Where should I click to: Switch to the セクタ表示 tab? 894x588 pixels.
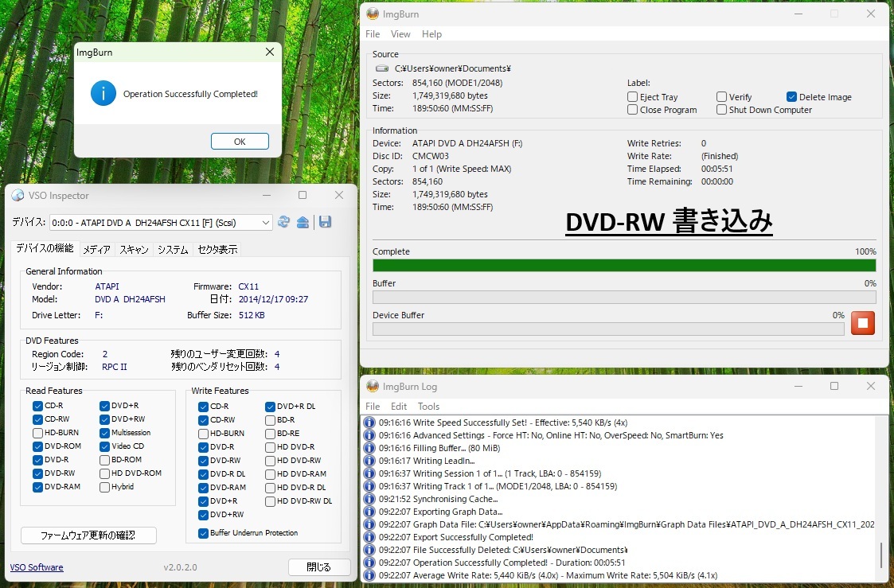[217, 250]
